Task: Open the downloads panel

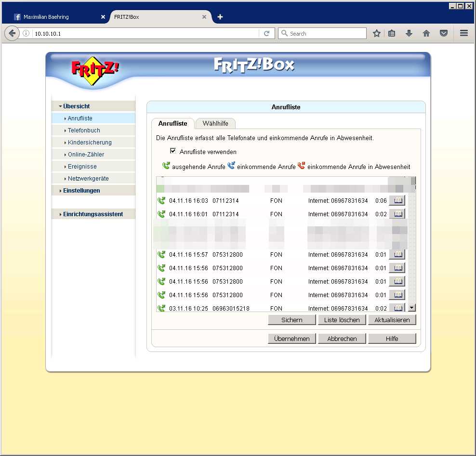Action: (x=409, y=33)
